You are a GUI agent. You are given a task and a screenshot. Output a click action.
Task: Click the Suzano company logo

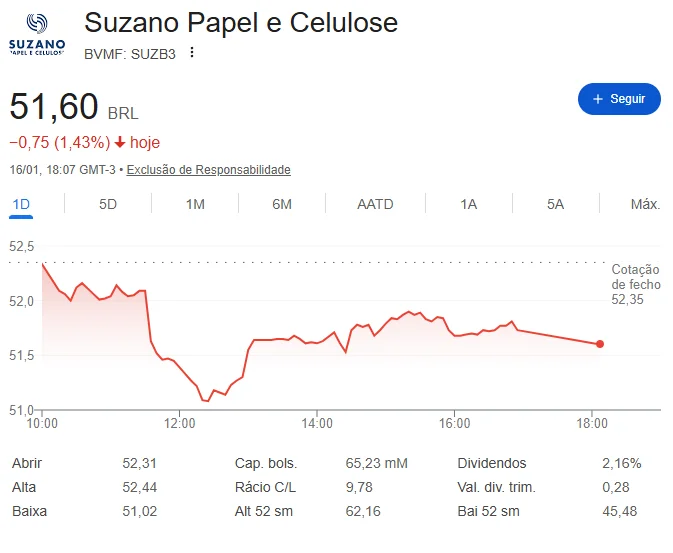coord(37,34)
